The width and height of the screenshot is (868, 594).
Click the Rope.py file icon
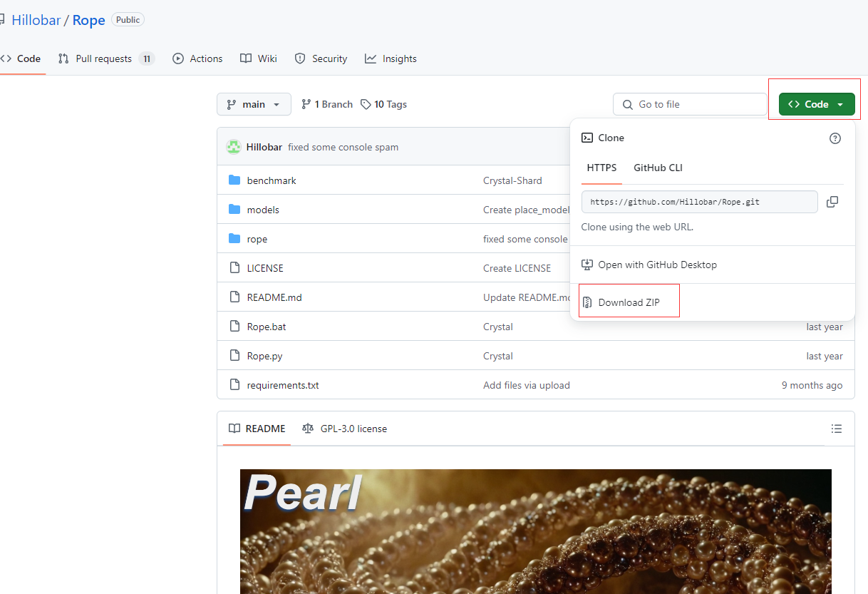[234, 356]
